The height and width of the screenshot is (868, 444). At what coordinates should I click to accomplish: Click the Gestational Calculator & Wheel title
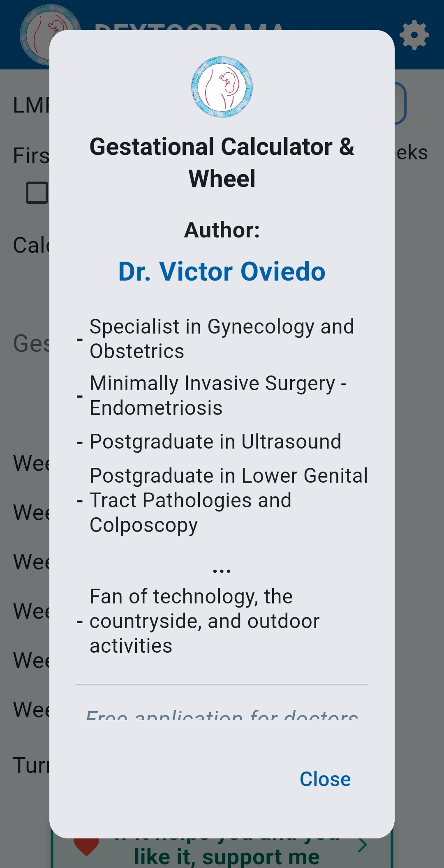[222, 162]
